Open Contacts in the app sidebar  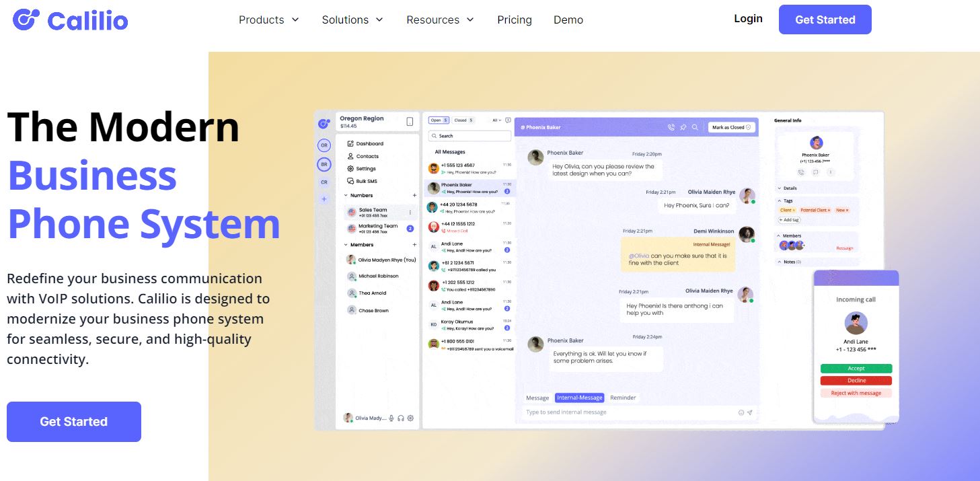click(363, 156)
